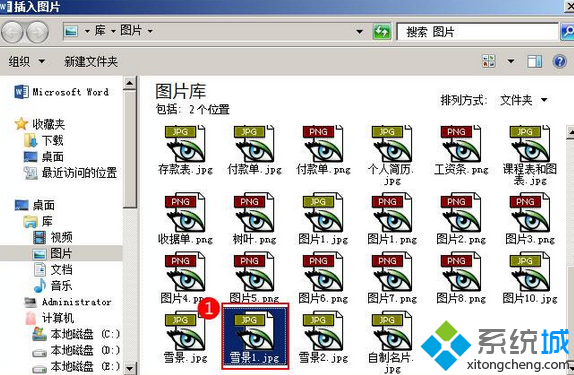The height and width of the screenshot is (375, 574).
Task: Toggle the preview pane icon
Action: coord(534,61)
